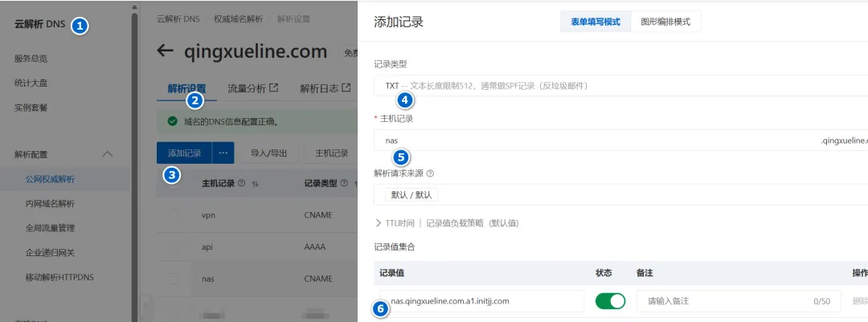Select the checkbox for the nas record row
The height and width of the screenshot is (322, 868).
[x=174, y=279]
